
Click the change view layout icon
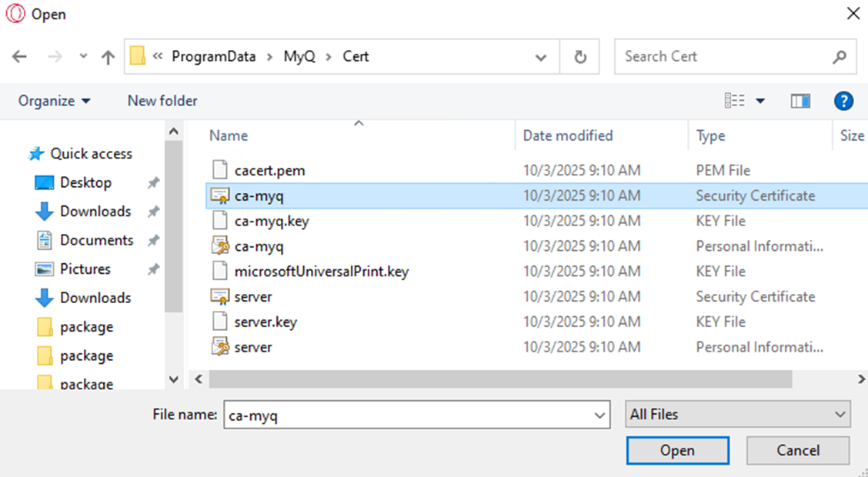[x=734, y=101]
